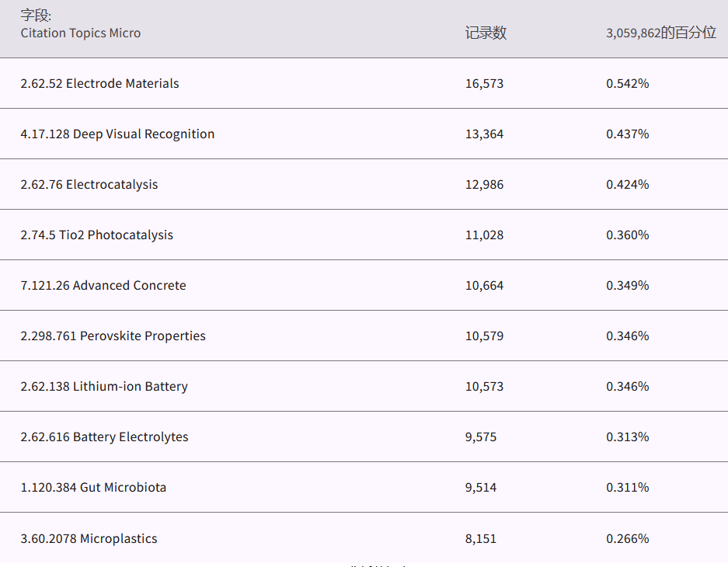Select the 2.298.761 Perovskite Properties entry
This screenshot has height=567, width=728.
(113, 336)
